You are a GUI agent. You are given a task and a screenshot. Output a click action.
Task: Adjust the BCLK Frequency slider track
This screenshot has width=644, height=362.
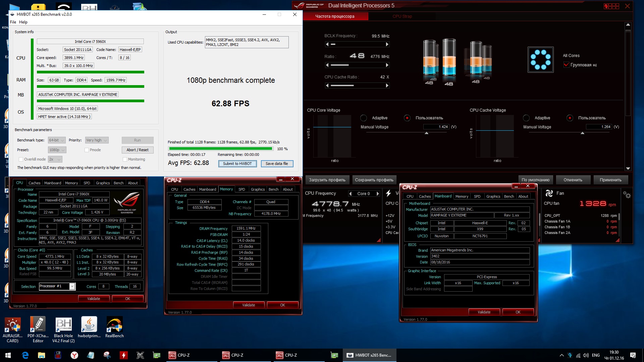[357, 44]
